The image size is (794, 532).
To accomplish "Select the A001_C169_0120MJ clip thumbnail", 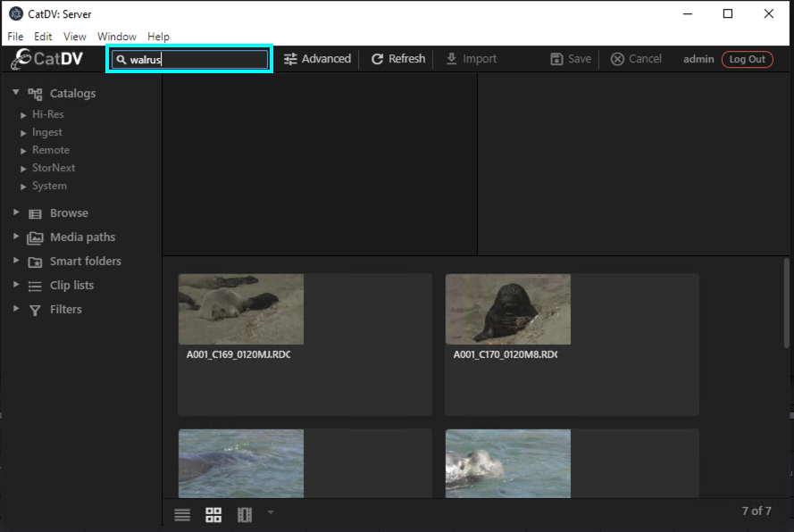I will point(241,309).
